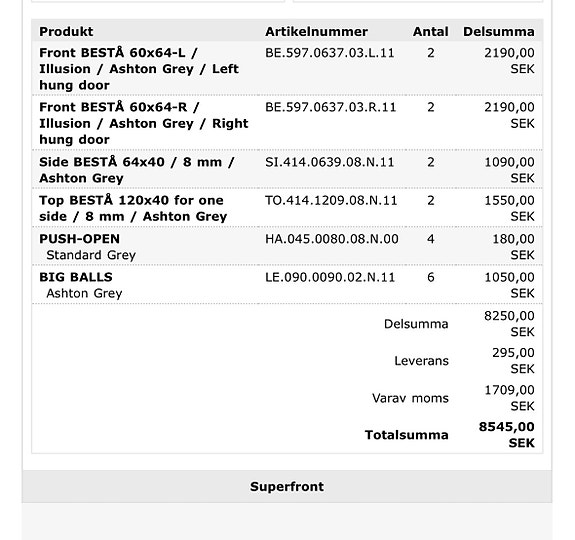
Task: Click article number BE.597.0637.03.R.11
Action: 330,107
